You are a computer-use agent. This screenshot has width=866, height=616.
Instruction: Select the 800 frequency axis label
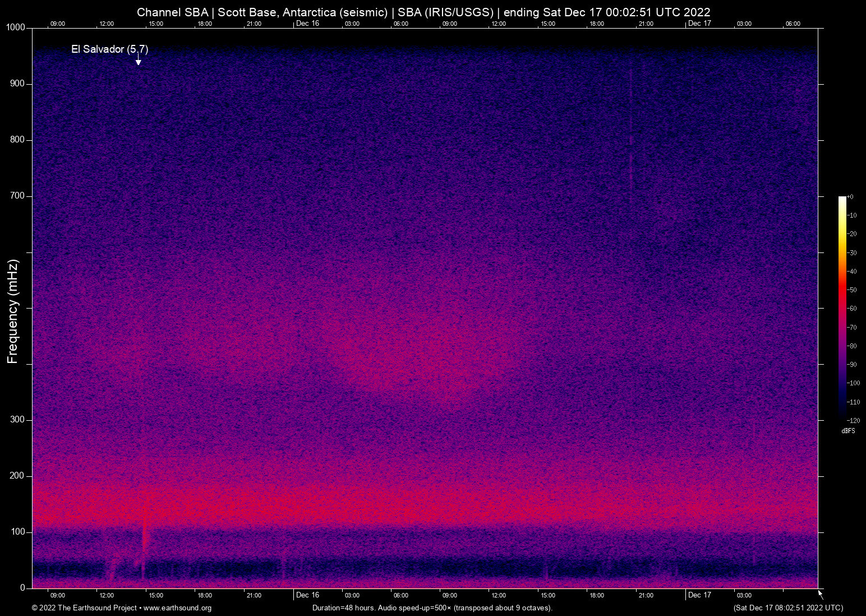coord(17,140)
